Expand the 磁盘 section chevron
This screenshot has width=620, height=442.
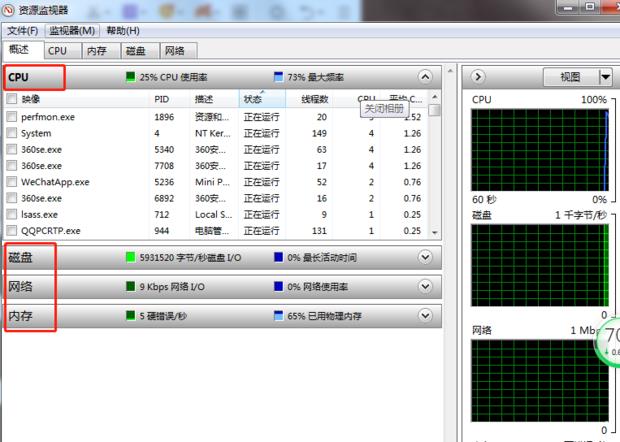[x=426, y=257]
